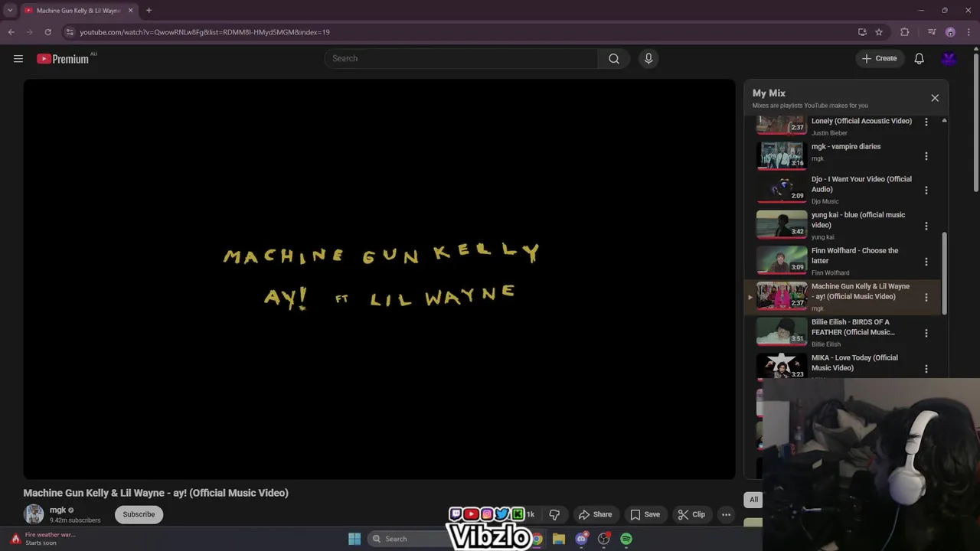Save the video to a playlist
Screen dimensions: 980x551
pos(645,514)
